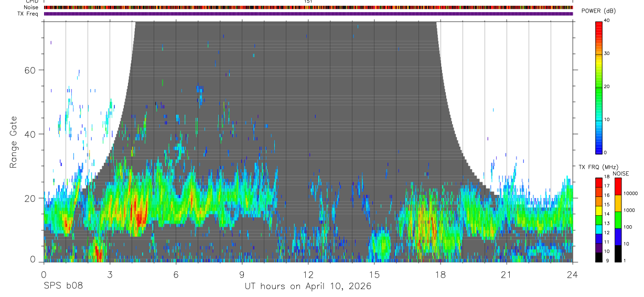Click the Range Gate axis title
Viewport: 644px width, 297px height.
pyautogui.click(x=13, y=142)
